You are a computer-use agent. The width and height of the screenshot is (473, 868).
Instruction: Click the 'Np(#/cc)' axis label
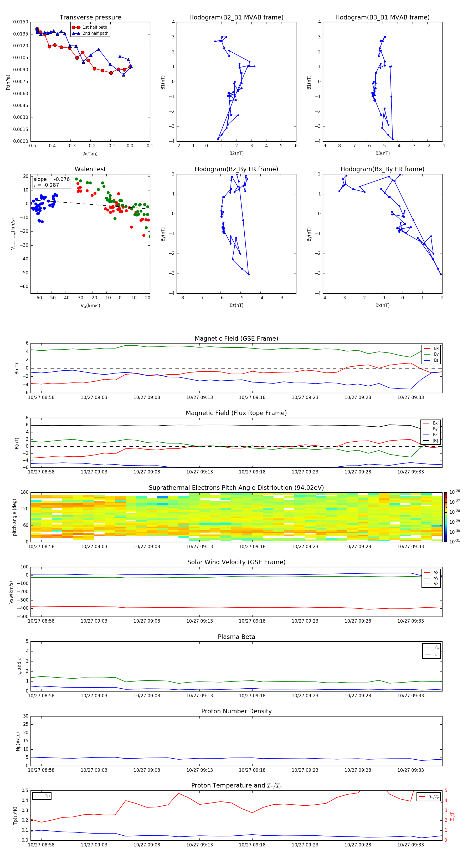[x=18, y=741]
